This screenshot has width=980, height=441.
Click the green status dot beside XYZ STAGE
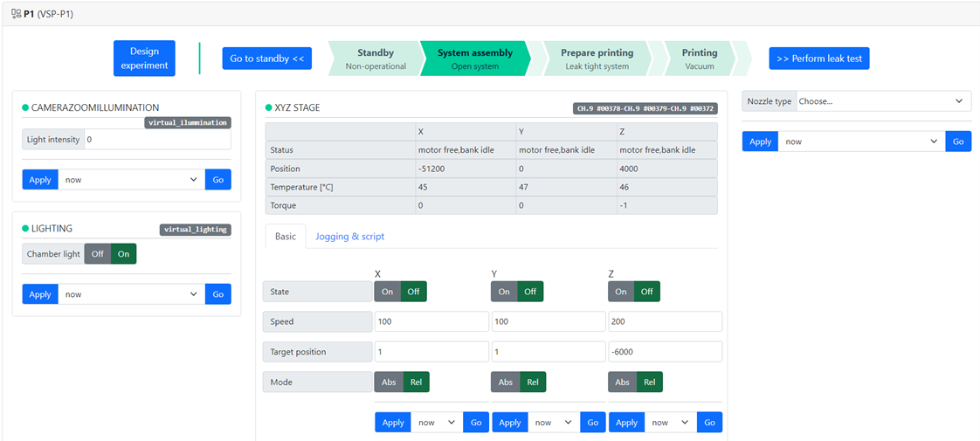click(269, 107)
